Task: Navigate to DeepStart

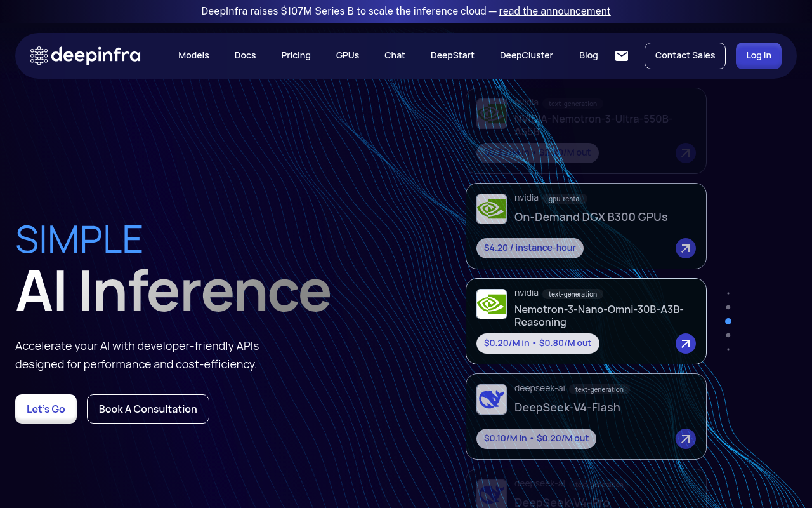Action: pyautogui.click(x=452, y=55)
